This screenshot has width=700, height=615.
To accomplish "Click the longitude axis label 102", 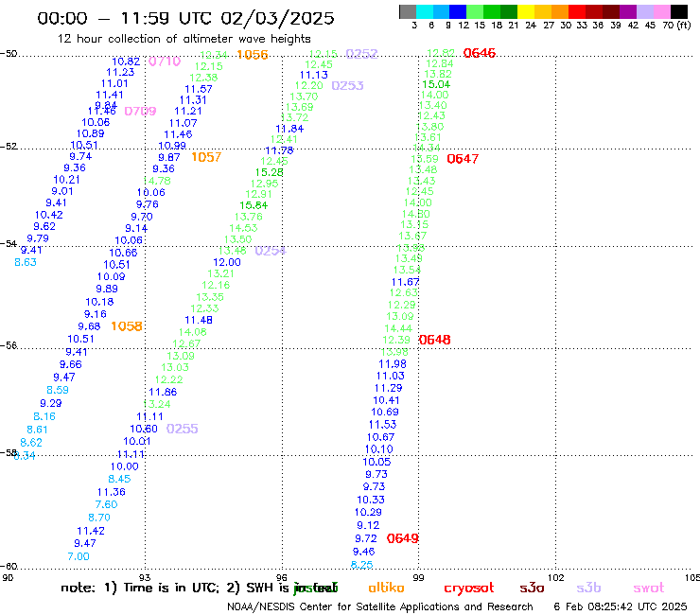I will click(556, 578).
